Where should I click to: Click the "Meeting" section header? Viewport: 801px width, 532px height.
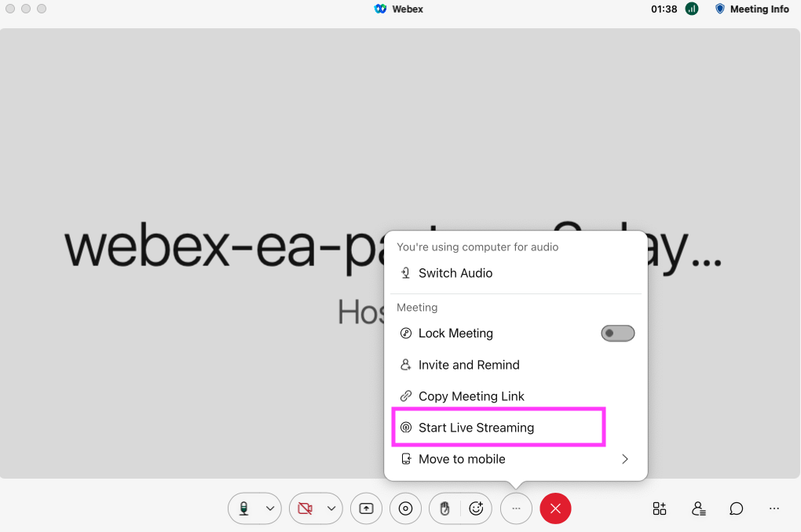(417, 308)
